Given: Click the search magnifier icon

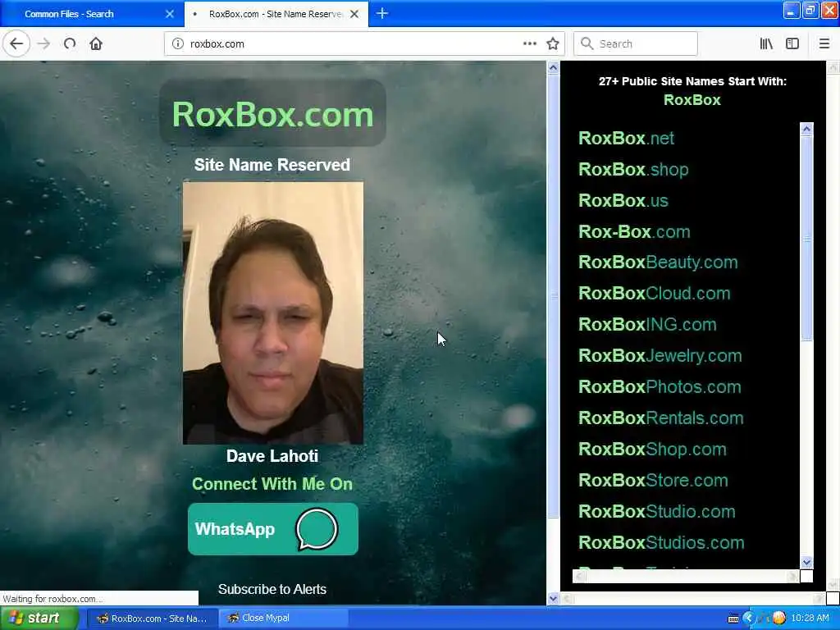Looking at the screenshot, I should [x=587, y=43].
